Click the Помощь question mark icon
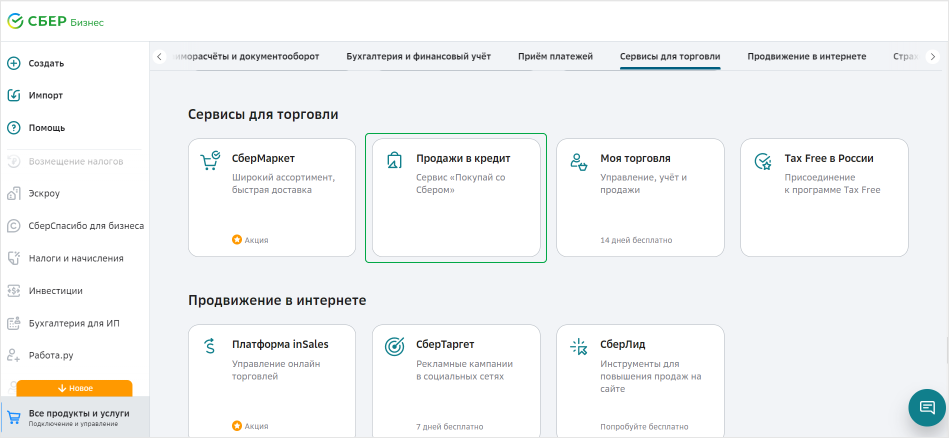The width and height of the screenshot is (949, 438). (x=13, y=128)
